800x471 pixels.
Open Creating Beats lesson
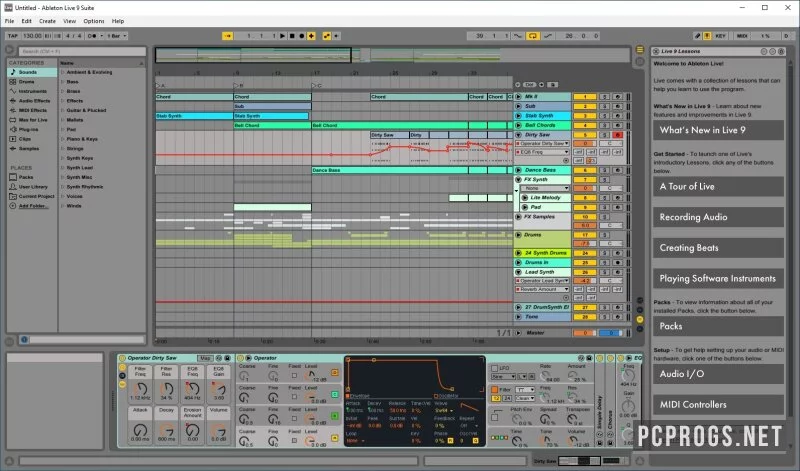coord(718,247)
